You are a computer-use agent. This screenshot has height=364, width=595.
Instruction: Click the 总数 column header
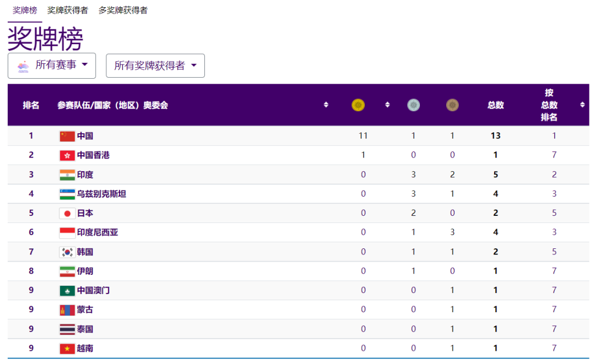[495, 105]
